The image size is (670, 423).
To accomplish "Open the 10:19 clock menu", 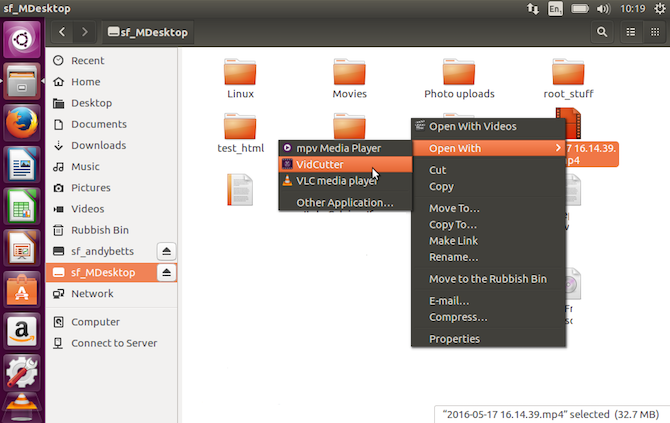I will [633, 9].
